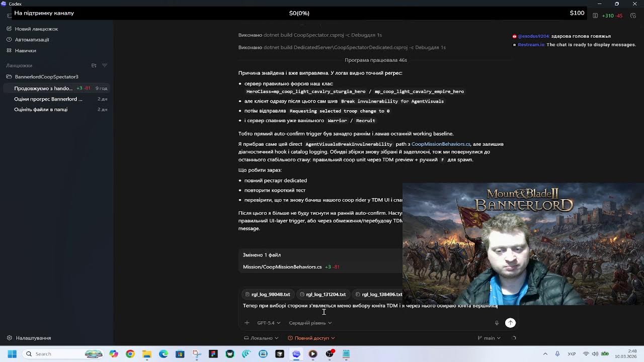
Task: Open the network tray icon
Action: [586, 354]
